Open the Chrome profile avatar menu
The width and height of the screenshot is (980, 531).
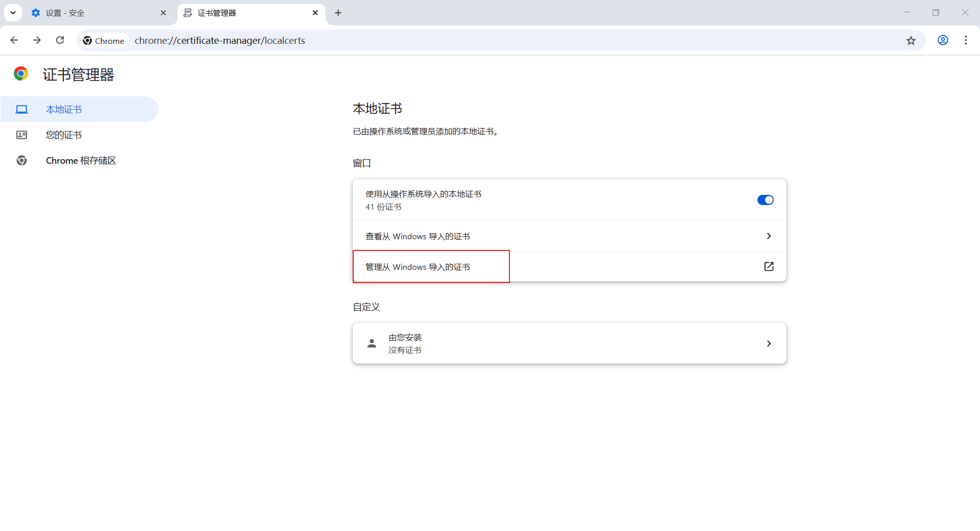click(x=943, y=40)
